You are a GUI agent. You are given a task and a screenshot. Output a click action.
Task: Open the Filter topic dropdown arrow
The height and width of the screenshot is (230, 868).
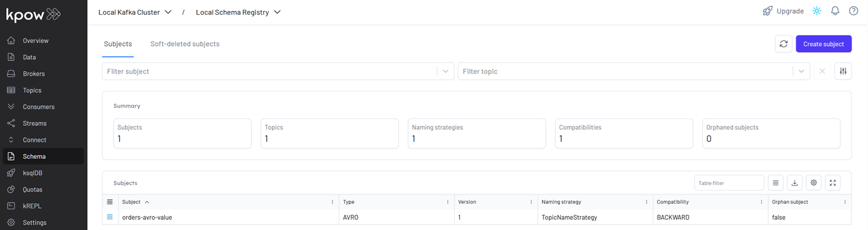801,71
